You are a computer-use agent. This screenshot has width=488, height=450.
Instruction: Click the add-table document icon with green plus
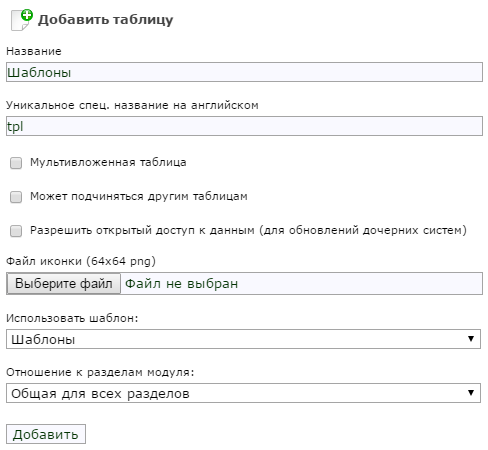[22, 20]
